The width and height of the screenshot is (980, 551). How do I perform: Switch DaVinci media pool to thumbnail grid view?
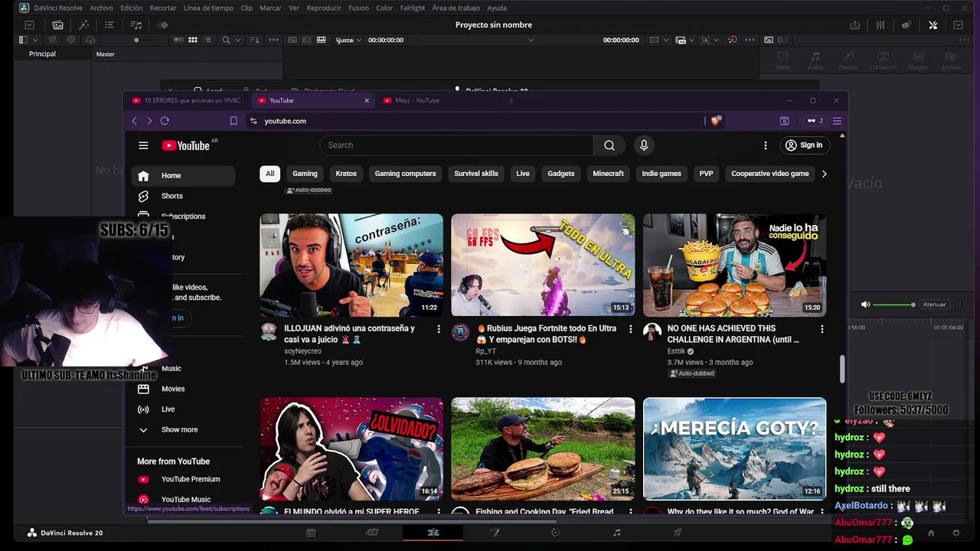pos(193,40)
